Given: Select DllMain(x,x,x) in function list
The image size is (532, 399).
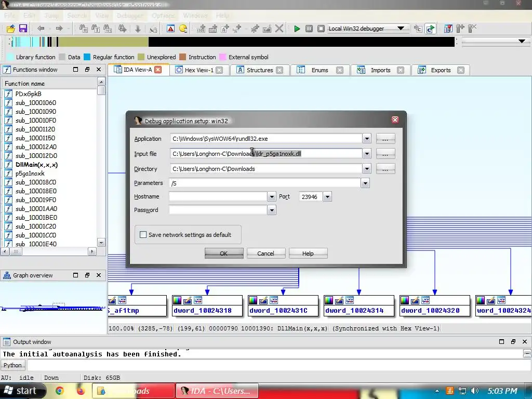Looking at the screenshot, I should coord(37,165).
